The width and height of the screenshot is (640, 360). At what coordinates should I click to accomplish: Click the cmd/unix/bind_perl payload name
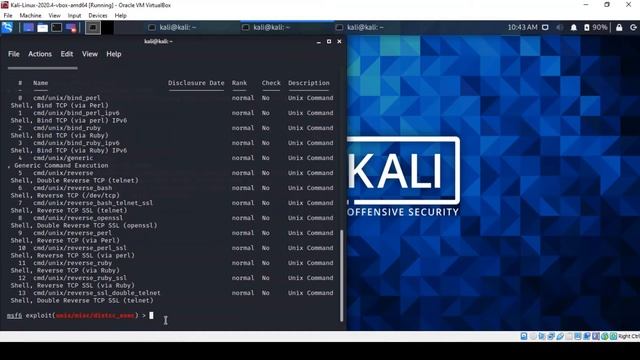pyautogui.click(x=67, y=98)
